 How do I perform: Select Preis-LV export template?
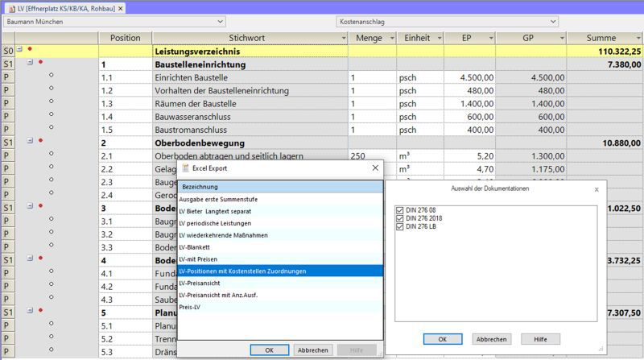192,307
